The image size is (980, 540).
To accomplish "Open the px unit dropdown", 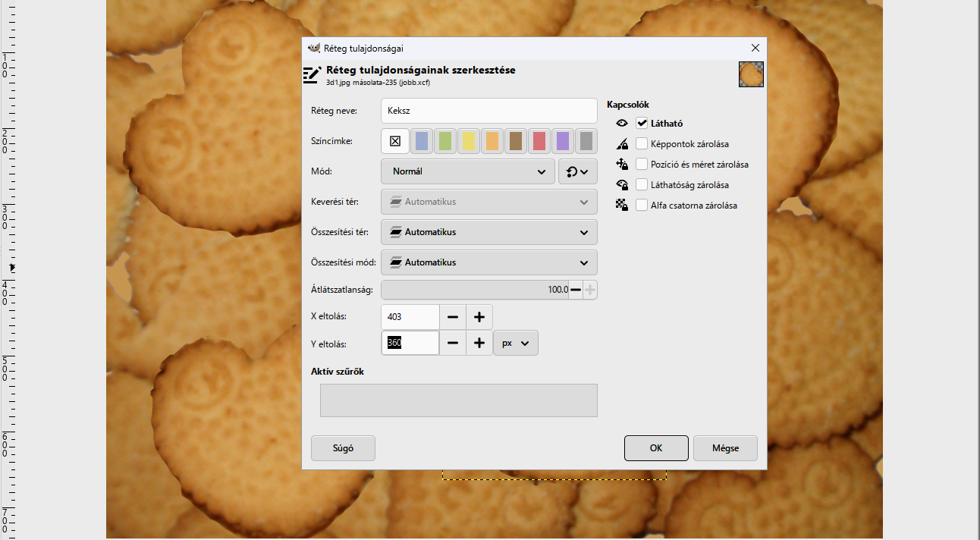I will [x=516, y=343].
